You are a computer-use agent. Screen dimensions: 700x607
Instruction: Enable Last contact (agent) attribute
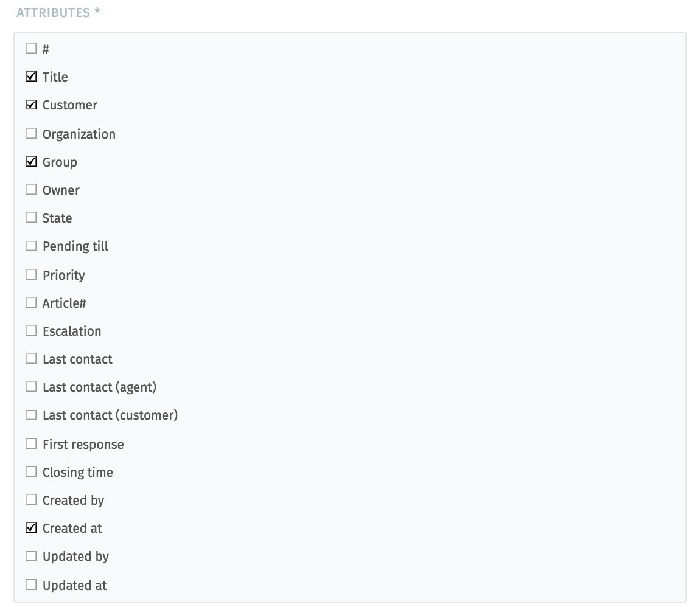tap(31, 386)
